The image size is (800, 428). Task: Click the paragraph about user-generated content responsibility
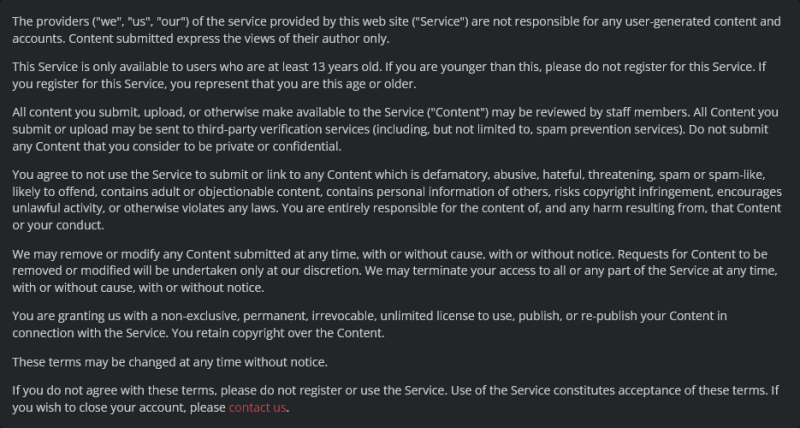click(396, 30)
